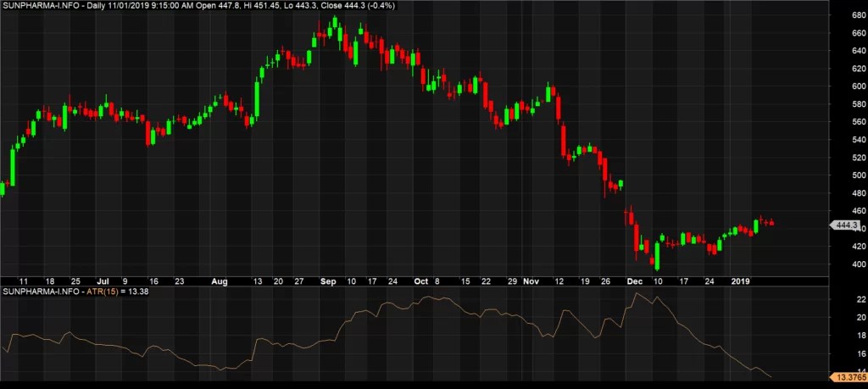Select the 444.3 last price tag

coord(844,225)
